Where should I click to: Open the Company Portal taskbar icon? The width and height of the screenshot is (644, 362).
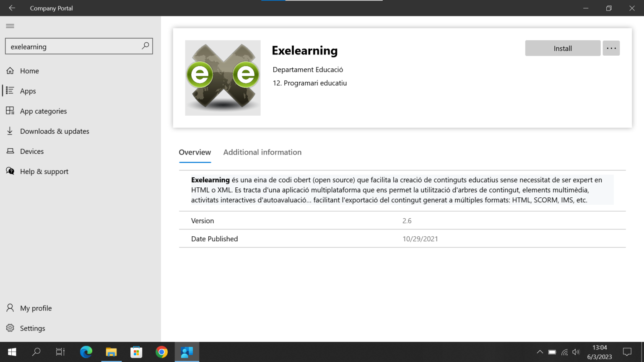(x=187, y=352)
